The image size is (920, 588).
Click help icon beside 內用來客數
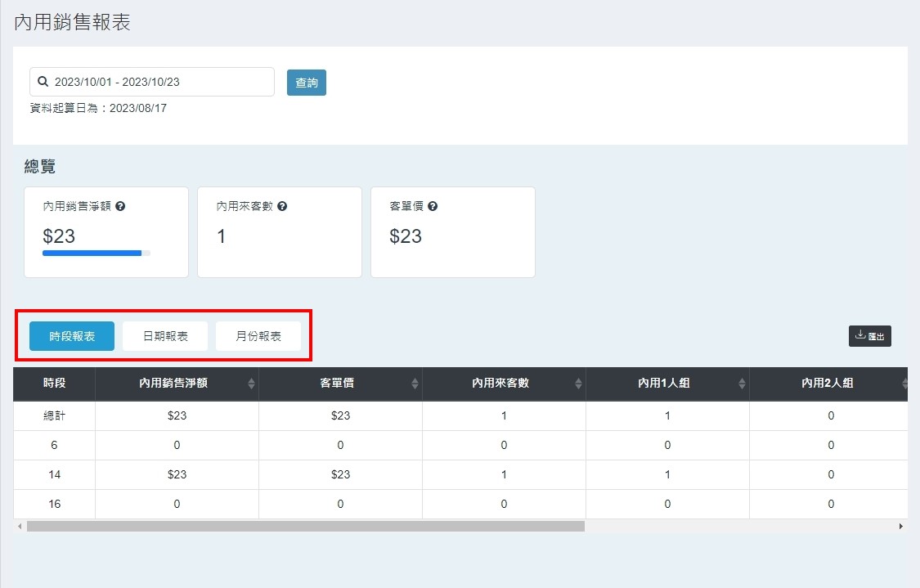(282, 207)
